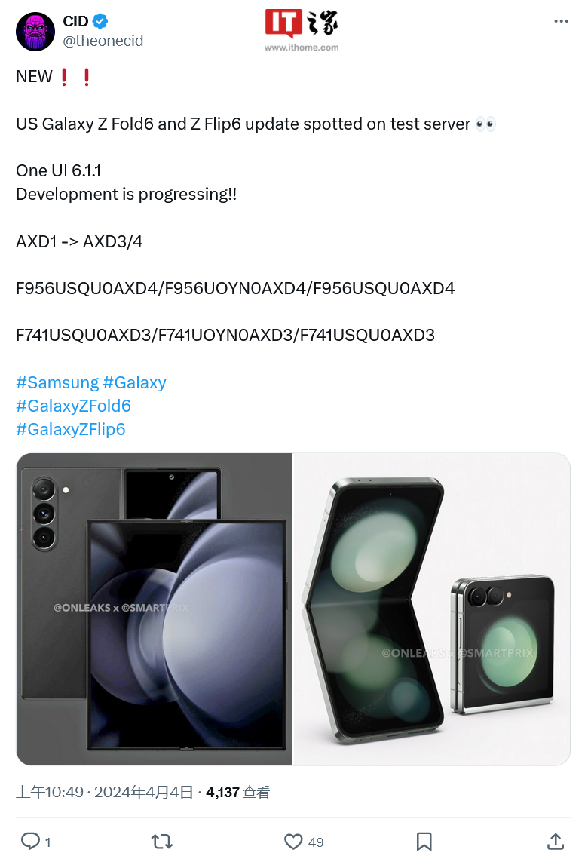Click the CID display name
Viewport: 588px width, 868px height.
click(x=76, y=22)
